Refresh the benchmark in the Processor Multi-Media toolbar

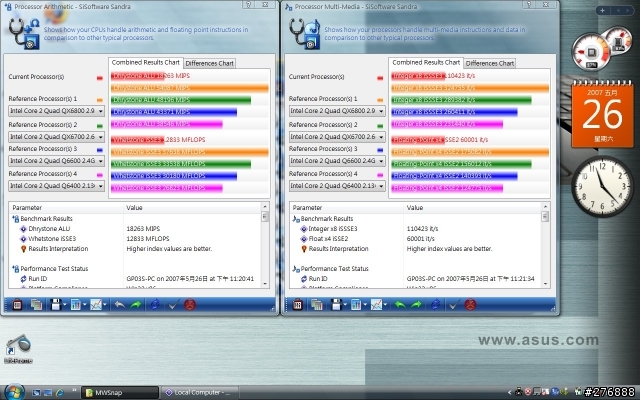pos(436,304)
